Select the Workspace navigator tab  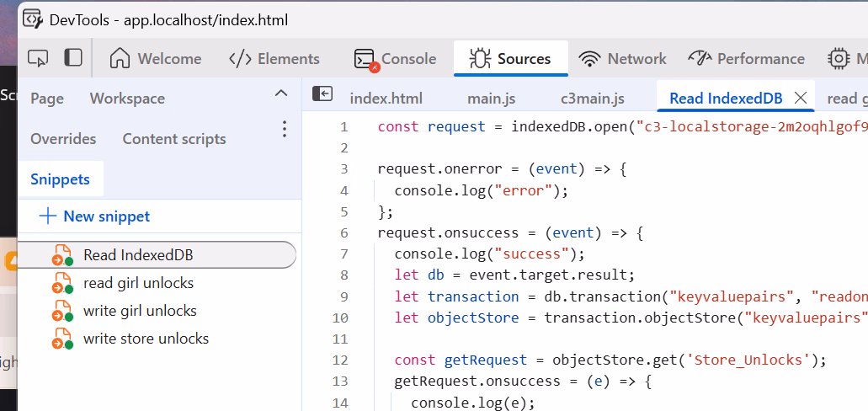tap(128, 99)
